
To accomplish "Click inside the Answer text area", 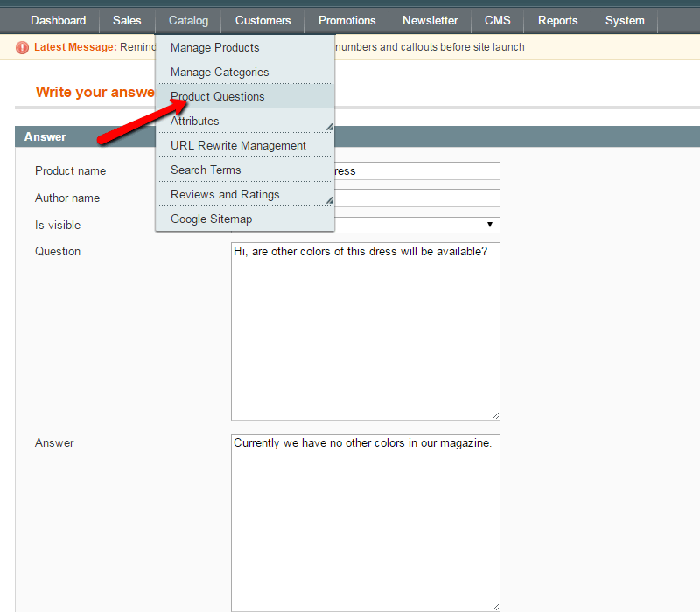I will [x=365, y=525].
